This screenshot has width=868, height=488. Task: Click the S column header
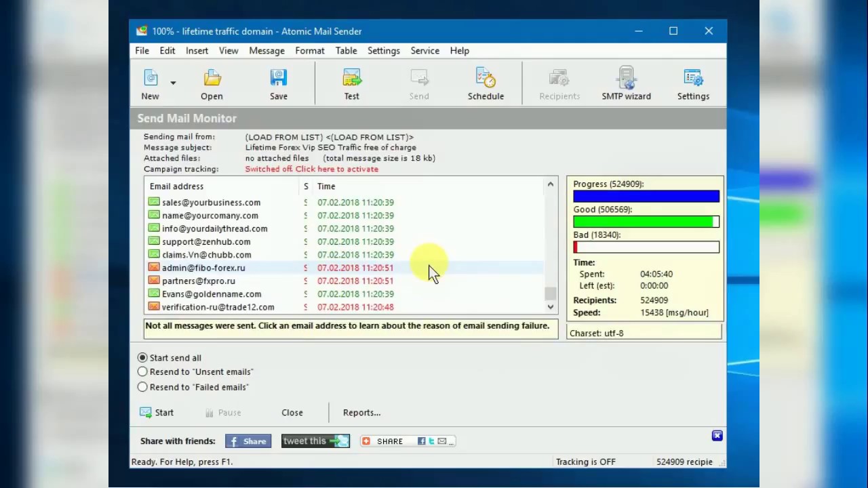tap(306, 186)
